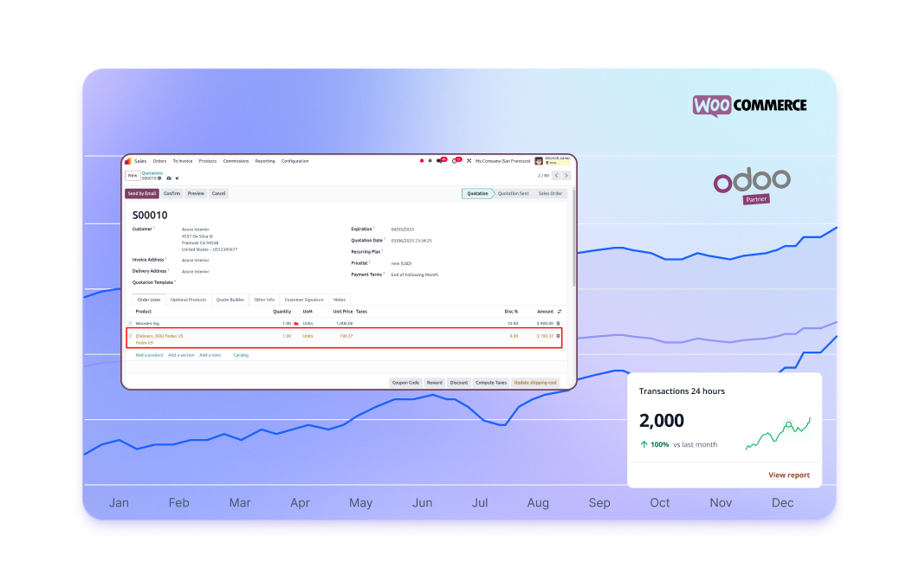
Task: Switch to Other Info tab
Action: [264, 300]
